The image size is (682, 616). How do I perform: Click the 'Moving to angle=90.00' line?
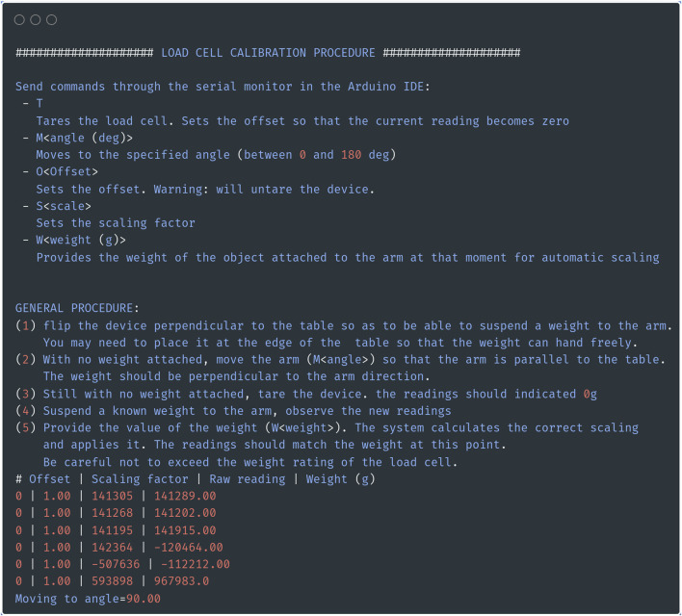tap(88, 599)
